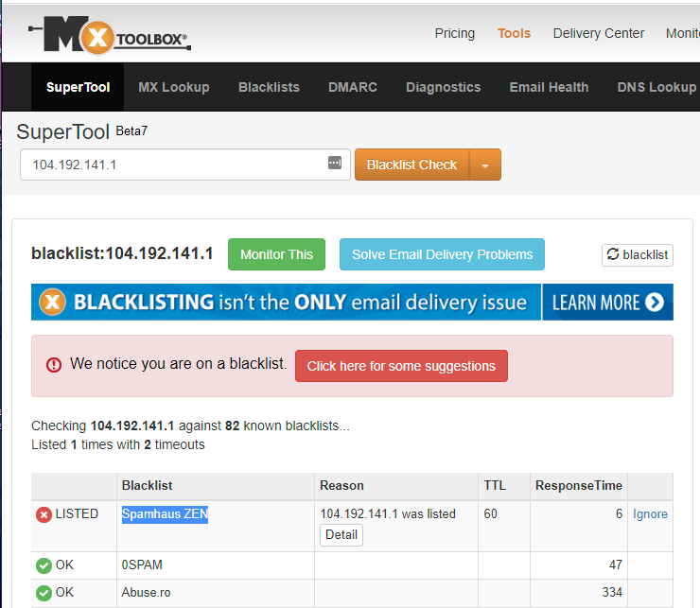
Task: Open the SuperTool tab
Action: (78, 87)
